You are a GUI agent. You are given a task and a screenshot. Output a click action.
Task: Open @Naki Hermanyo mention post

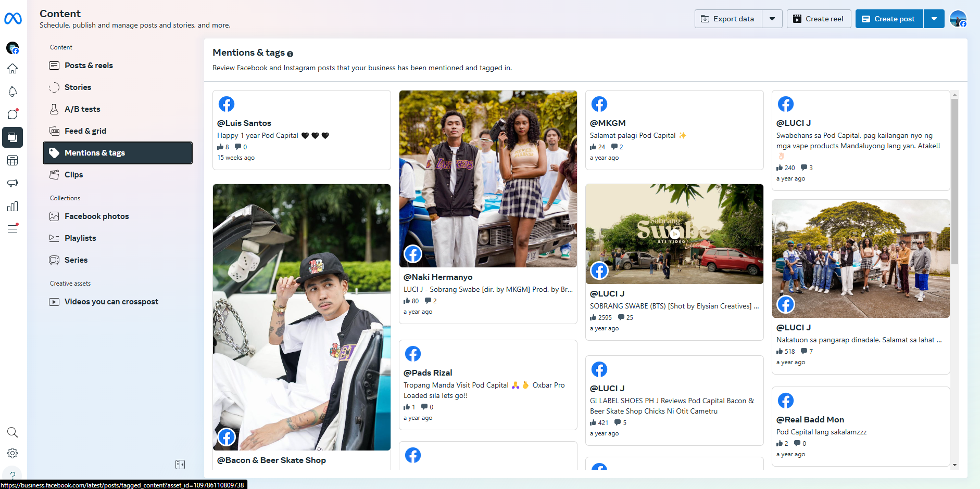pyautogui.click(x=438, y=277)
